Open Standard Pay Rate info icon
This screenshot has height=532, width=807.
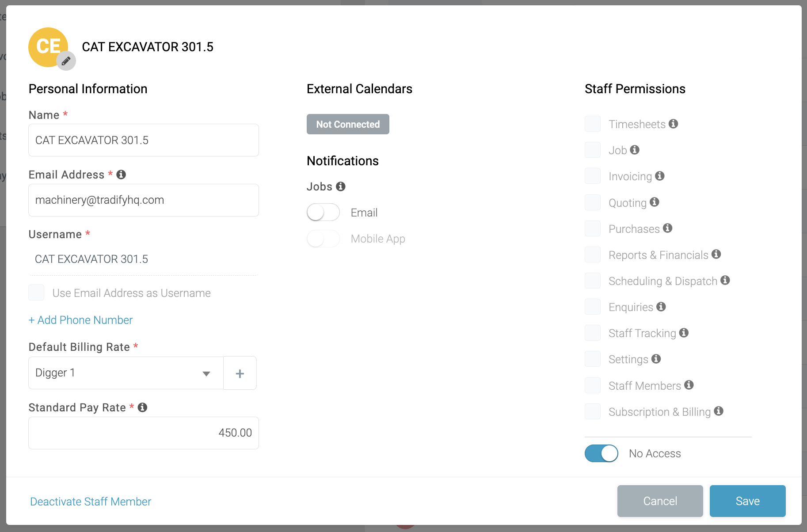pyautogui.click(x=142, y=407)
